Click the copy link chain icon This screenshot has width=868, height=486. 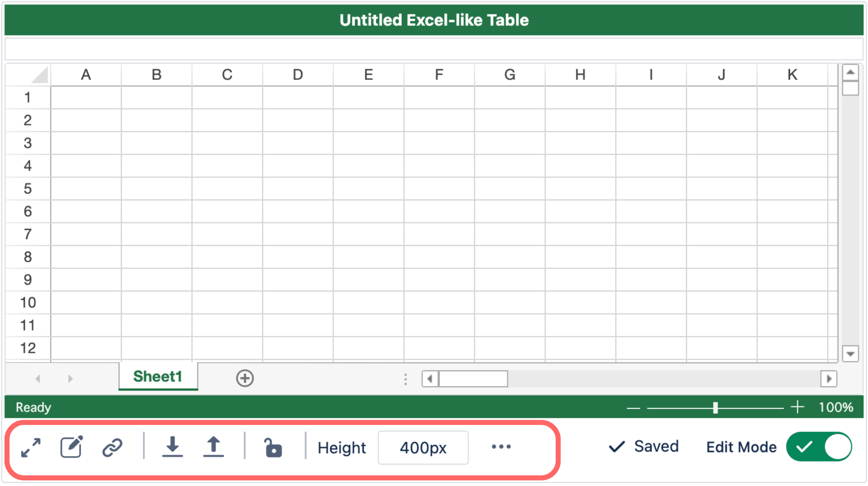(112, 447)
